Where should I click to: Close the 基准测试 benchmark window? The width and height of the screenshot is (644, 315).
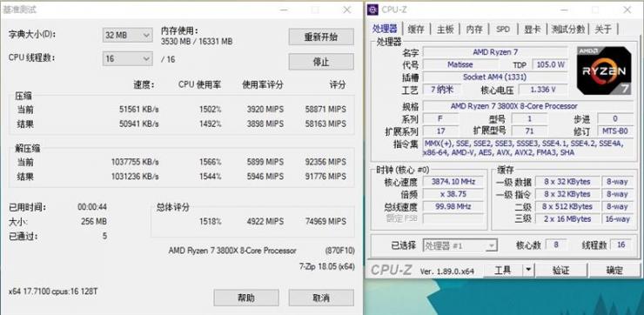(346, 10)
